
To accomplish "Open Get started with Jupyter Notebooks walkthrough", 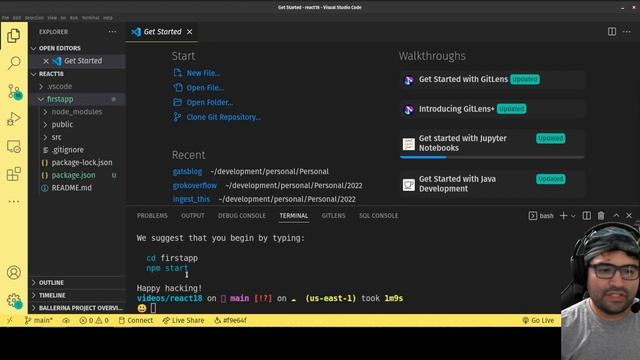I will [x=492, y=143].
